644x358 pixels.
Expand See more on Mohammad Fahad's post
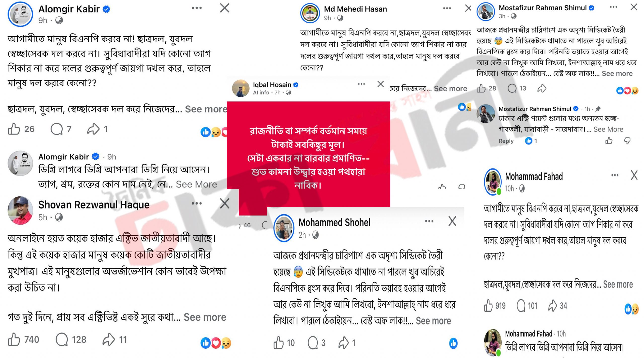(618, 284)
